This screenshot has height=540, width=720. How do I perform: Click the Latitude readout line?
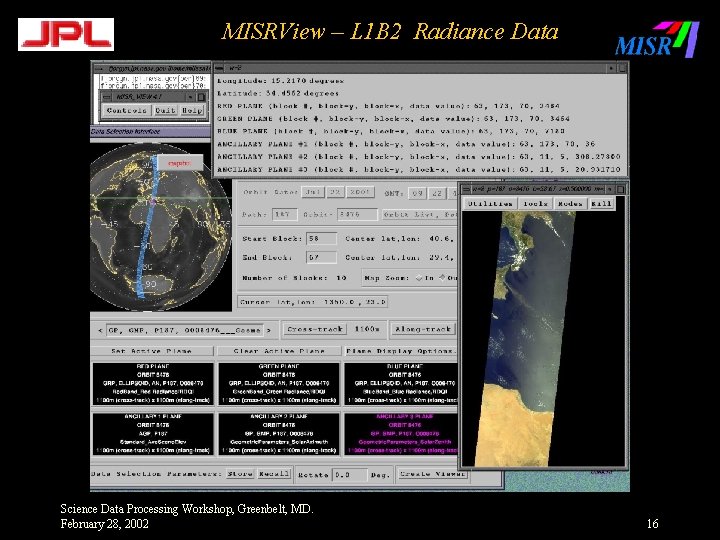click(x=278, y=93)
